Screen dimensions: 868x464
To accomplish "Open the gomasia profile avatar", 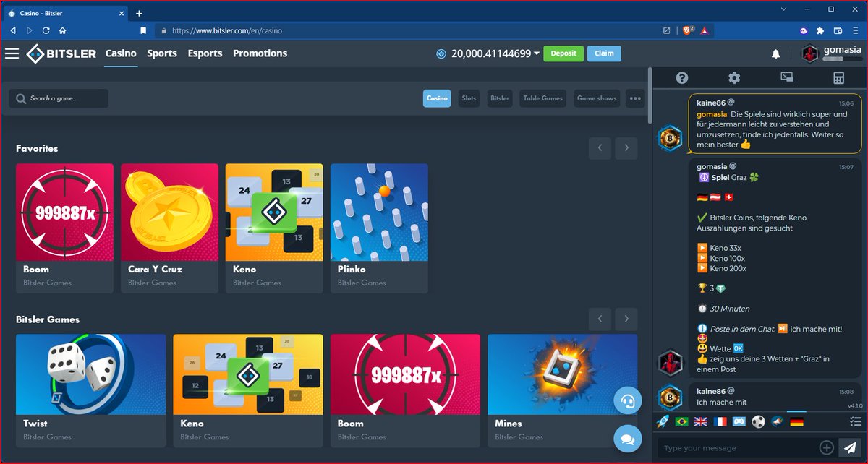I will [x=810, y=54].
